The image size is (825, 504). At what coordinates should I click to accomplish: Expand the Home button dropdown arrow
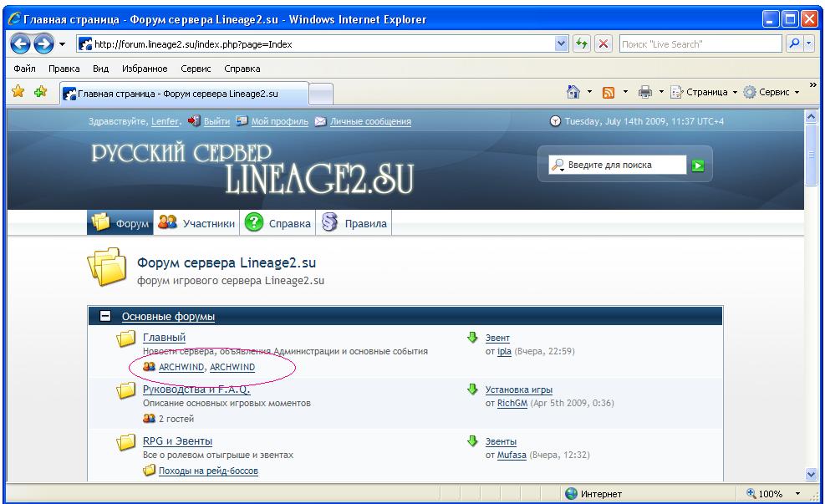pos(589,92)
